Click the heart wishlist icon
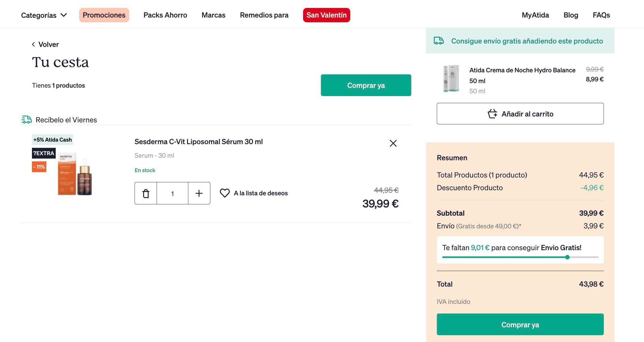The width and height of the screenshot is (644, 342). 225,193
